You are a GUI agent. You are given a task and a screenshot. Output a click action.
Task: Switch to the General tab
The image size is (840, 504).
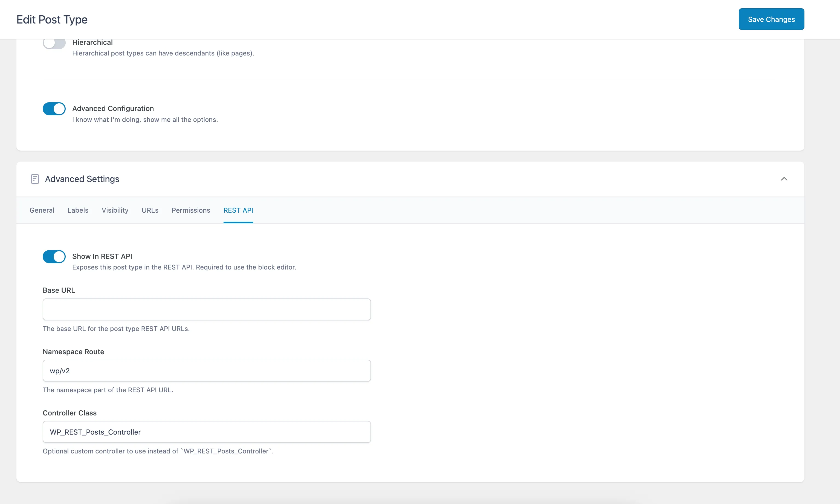[42, 210]
